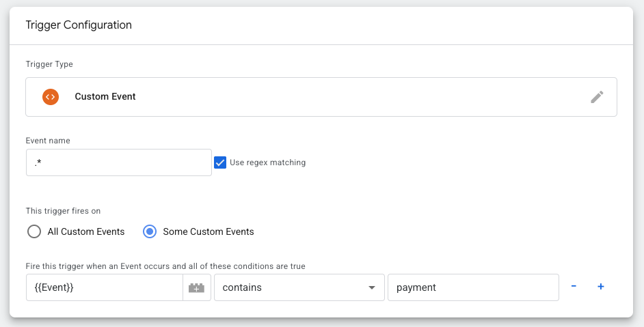Add a condition with the plus icon
The image size is (644, 327).
click(x=601, y=287)
